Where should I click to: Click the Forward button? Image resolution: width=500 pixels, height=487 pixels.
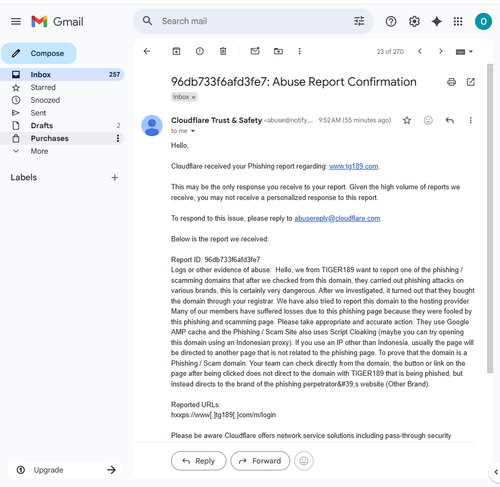260,461
